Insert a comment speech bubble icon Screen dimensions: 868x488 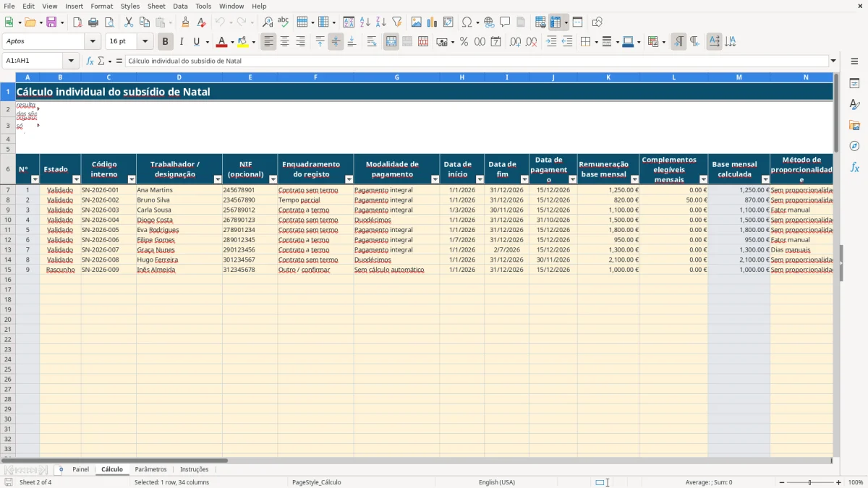tap(505, 22)
